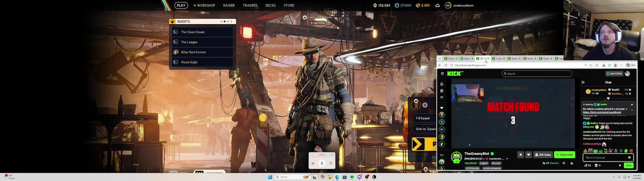The height and width of the screenshot is (181, 644).
Task: Open the kick.com/smokinoutthe44 link
Action: [x=602, y=112]
